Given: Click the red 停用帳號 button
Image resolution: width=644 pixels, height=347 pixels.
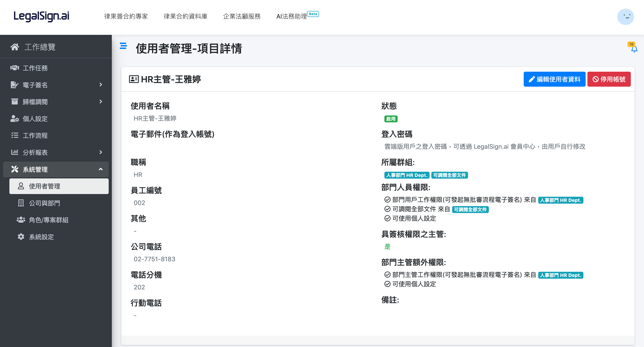Looking at the screenshot, I should (609, 79).
